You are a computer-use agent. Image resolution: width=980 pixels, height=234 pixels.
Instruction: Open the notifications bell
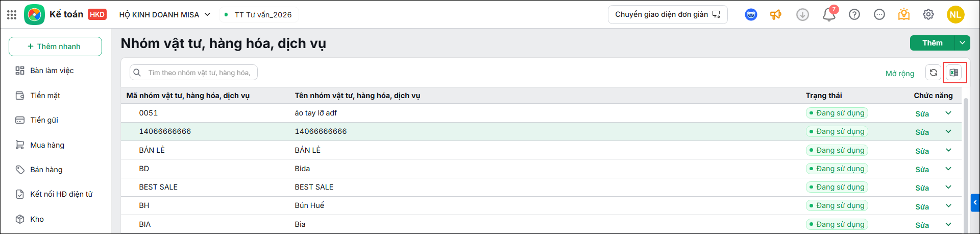829,14
